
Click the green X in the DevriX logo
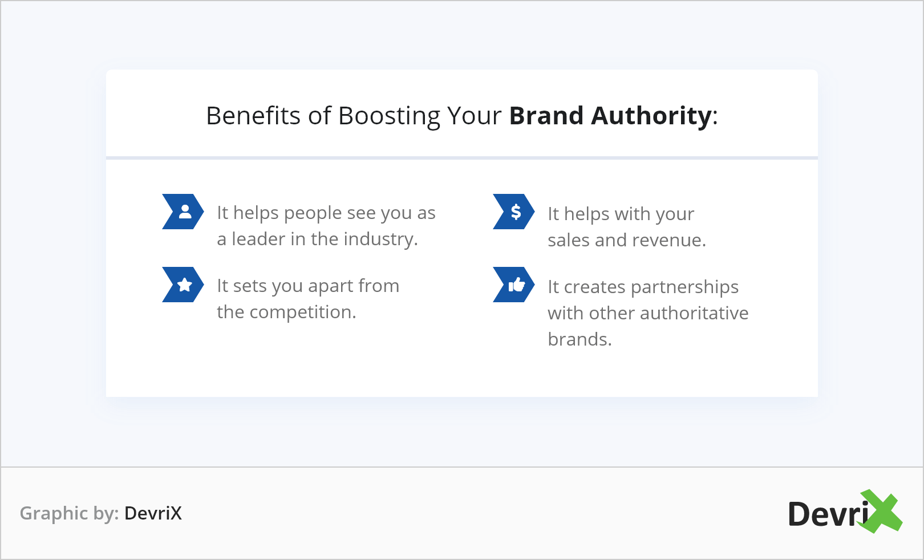(x=882, y=511)
